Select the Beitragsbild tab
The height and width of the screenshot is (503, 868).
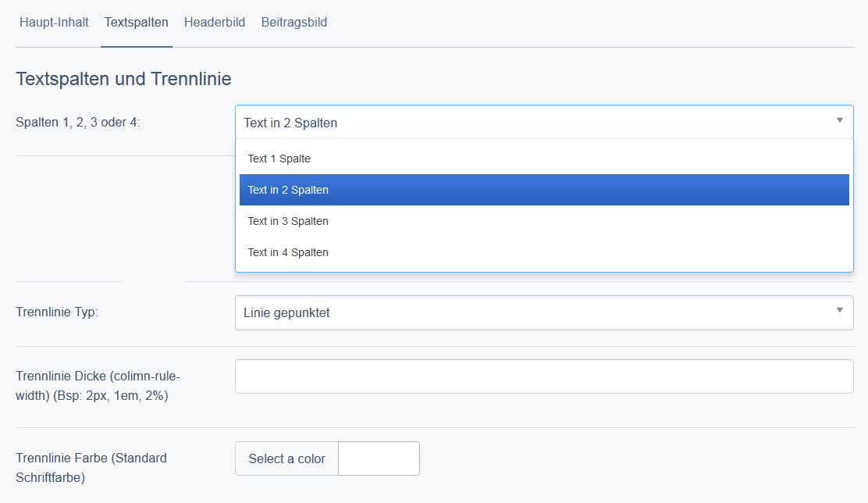click(294, 22)
